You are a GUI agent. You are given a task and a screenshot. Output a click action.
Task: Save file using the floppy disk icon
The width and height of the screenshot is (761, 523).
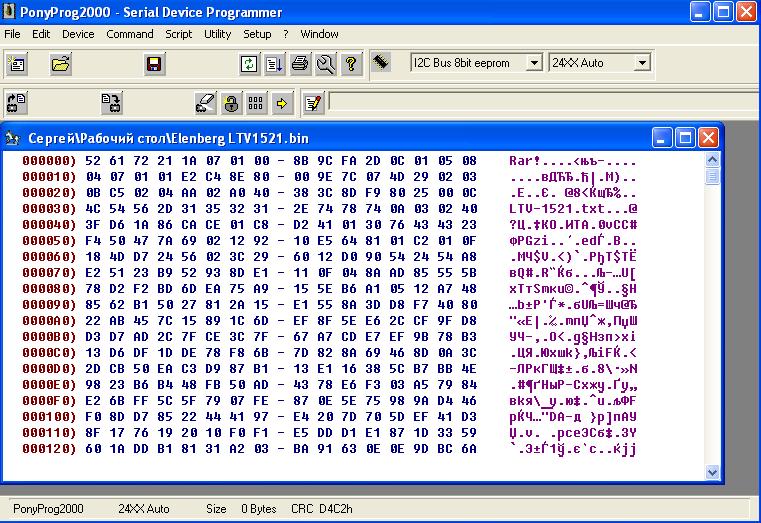[154, 64]
